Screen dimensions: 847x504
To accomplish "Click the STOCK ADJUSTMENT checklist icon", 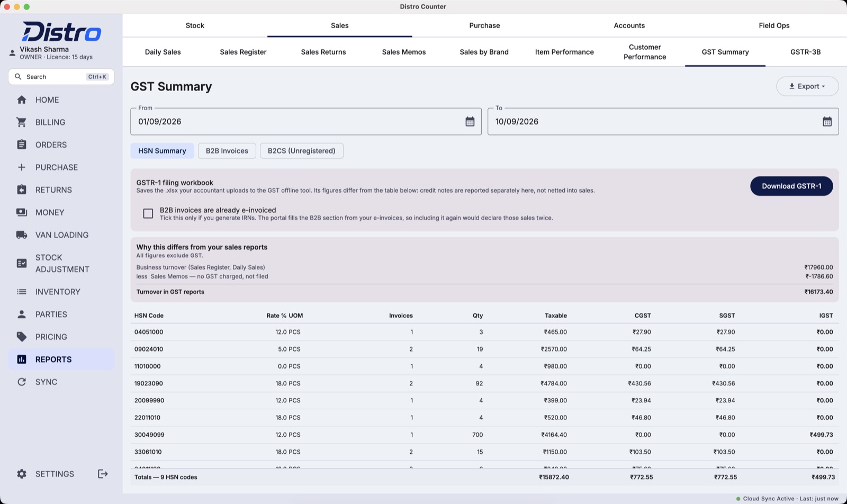I will pyautogui.click(x=22, y=263).
